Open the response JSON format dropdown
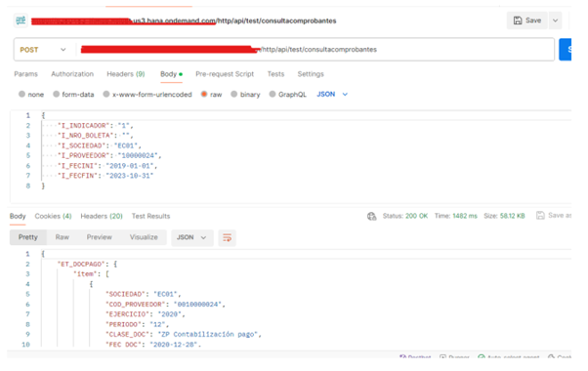Screen dimensions: 588x371 click(x=192, y=237)
